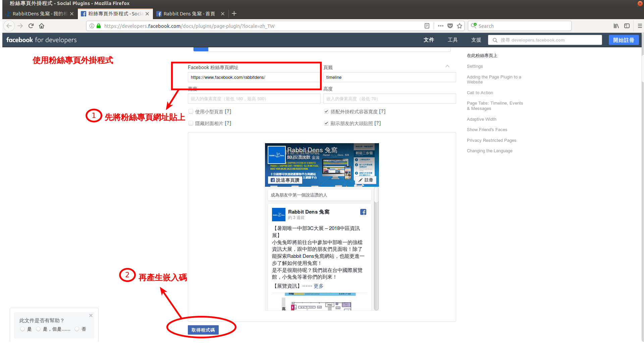The width and height of the screenshot is (644, 343).
Task: Dismiss the 此文件是否有幫助 feedback box
Action: 91,316
